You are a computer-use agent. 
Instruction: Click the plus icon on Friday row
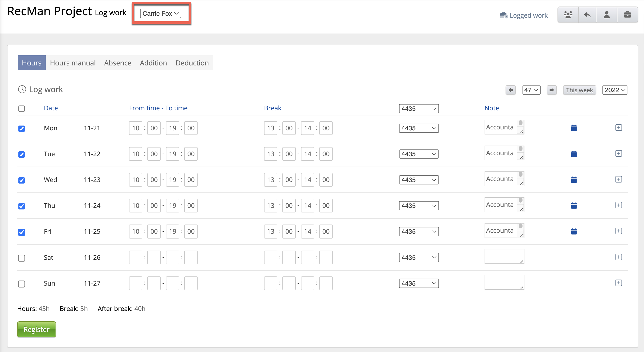coord(618,231)
